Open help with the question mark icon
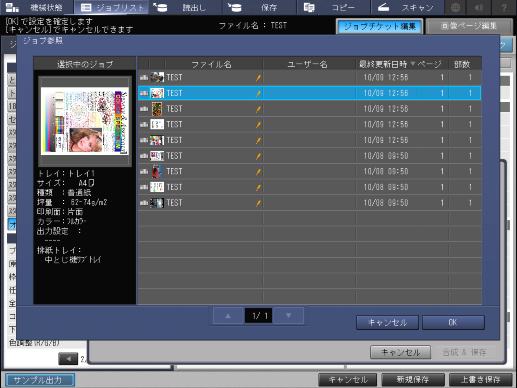Image resolution: width=517 pixels, height=388 pixels. coord(504,7)
